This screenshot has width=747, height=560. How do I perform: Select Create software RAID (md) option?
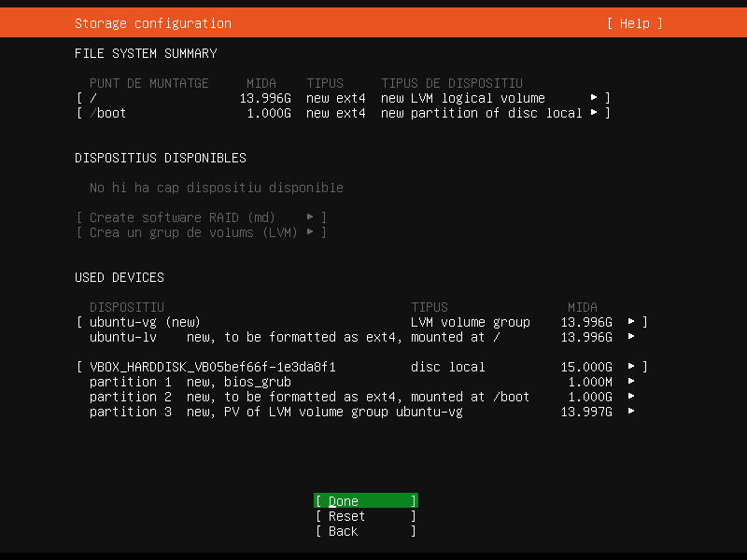201,217
